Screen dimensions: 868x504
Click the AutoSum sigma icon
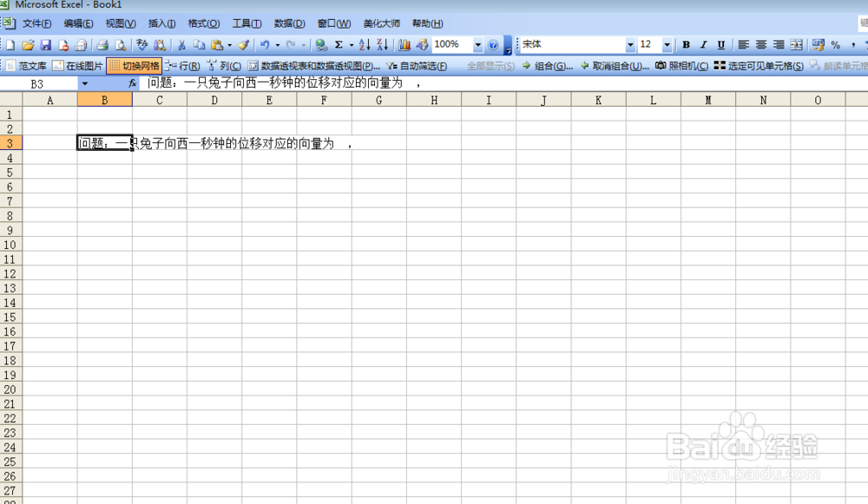tap(339, 45)
